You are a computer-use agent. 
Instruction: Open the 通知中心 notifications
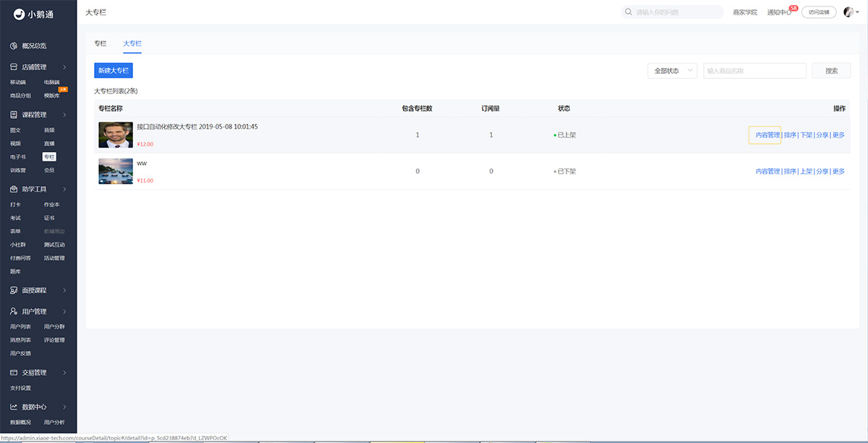(779, 12)
